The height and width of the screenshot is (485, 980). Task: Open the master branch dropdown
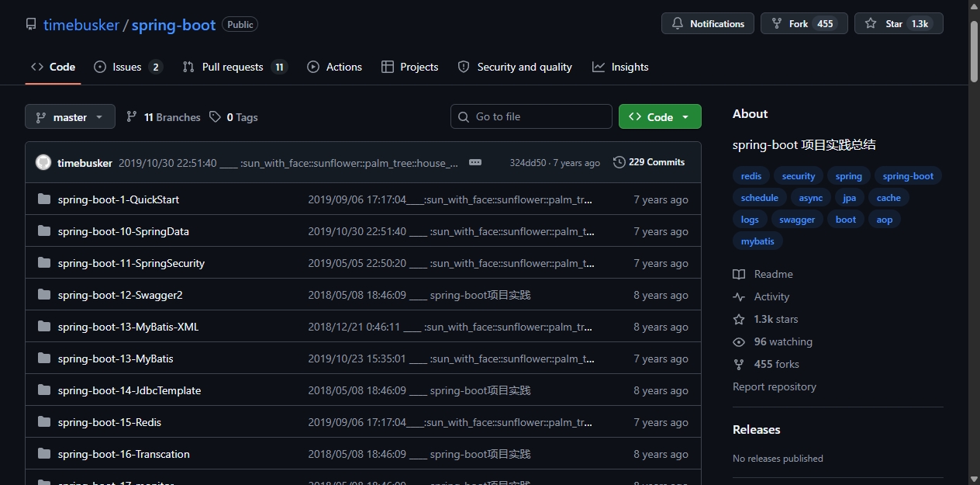pos(70,116)
